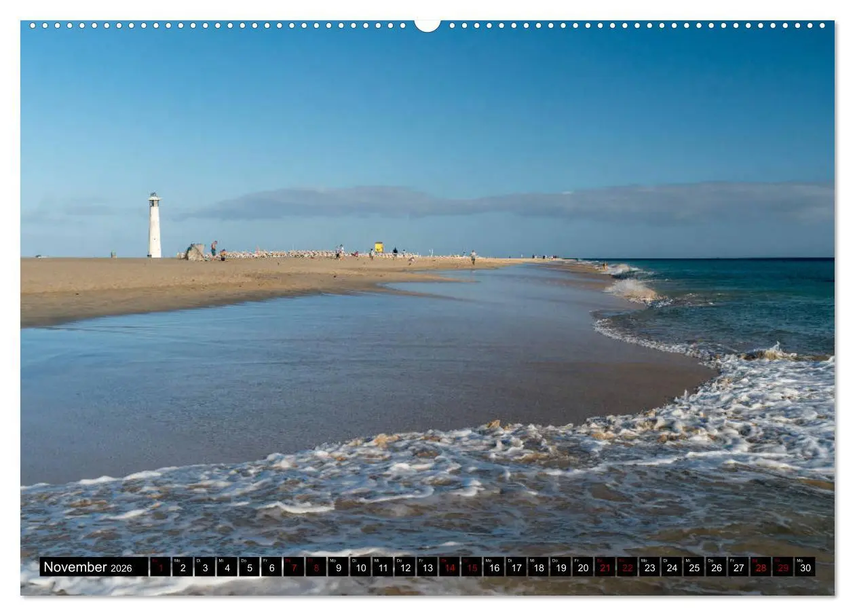Select day 11 (Mi) in the calendar strip
Image resolution: width=855 pixels, height=616 pixels.
point(383,567)
